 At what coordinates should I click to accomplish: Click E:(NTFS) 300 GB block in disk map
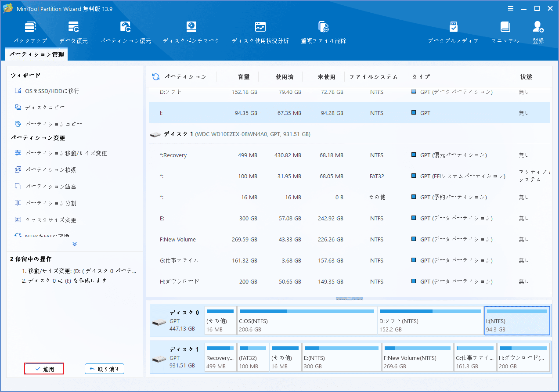pyautogui.click(x=341, y=357)
